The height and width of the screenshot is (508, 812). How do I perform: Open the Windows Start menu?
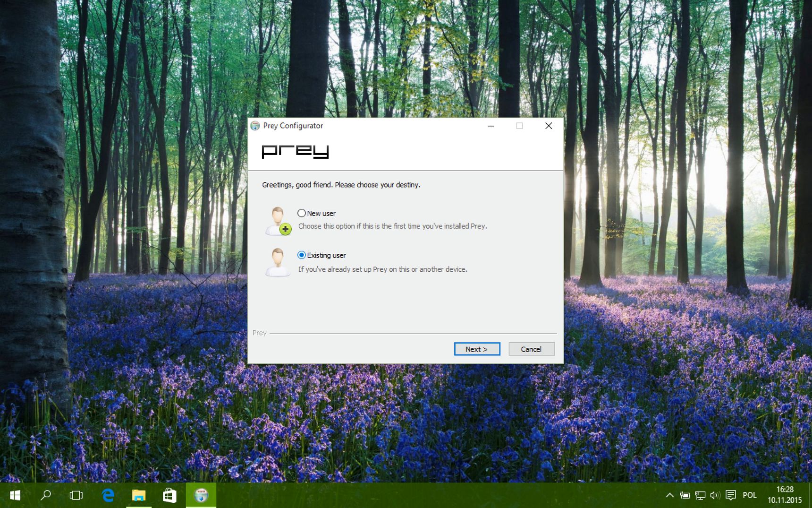click(x=15, y=495)
